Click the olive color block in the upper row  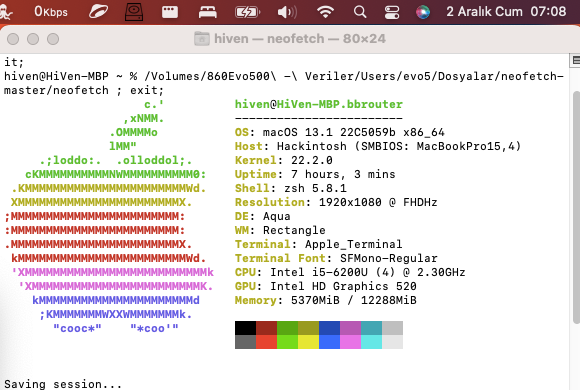tap(308, 328)
